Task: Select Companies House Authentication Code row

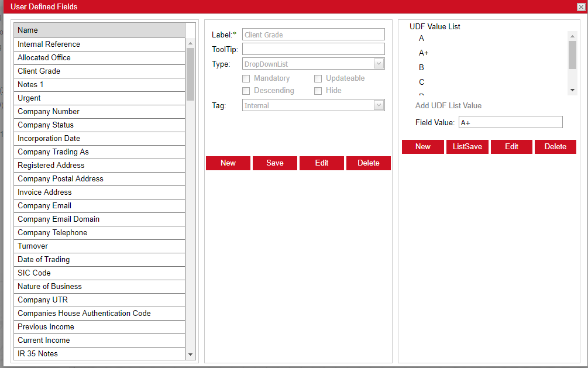Action: pos(99,314)
